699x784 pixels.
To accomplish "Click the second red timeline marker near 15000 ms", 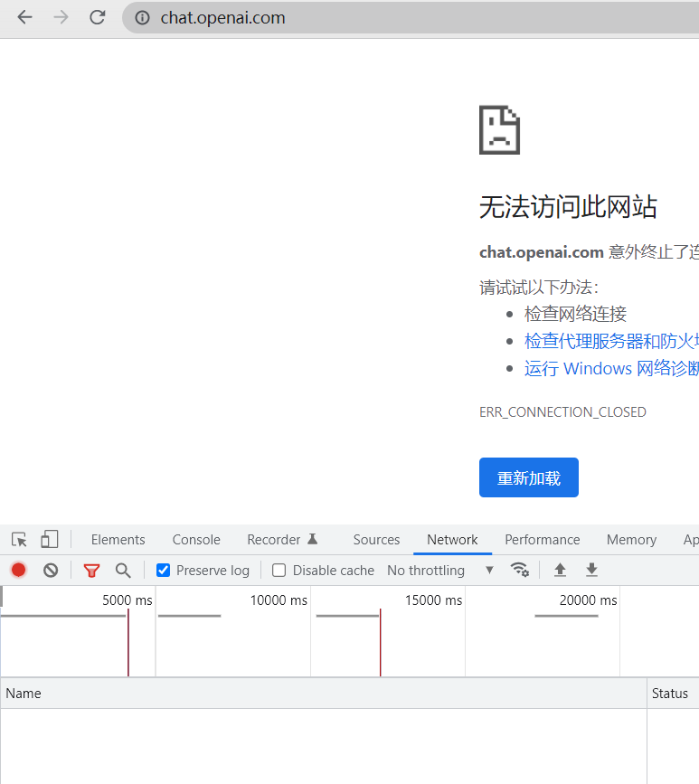I will pos(380,643).
